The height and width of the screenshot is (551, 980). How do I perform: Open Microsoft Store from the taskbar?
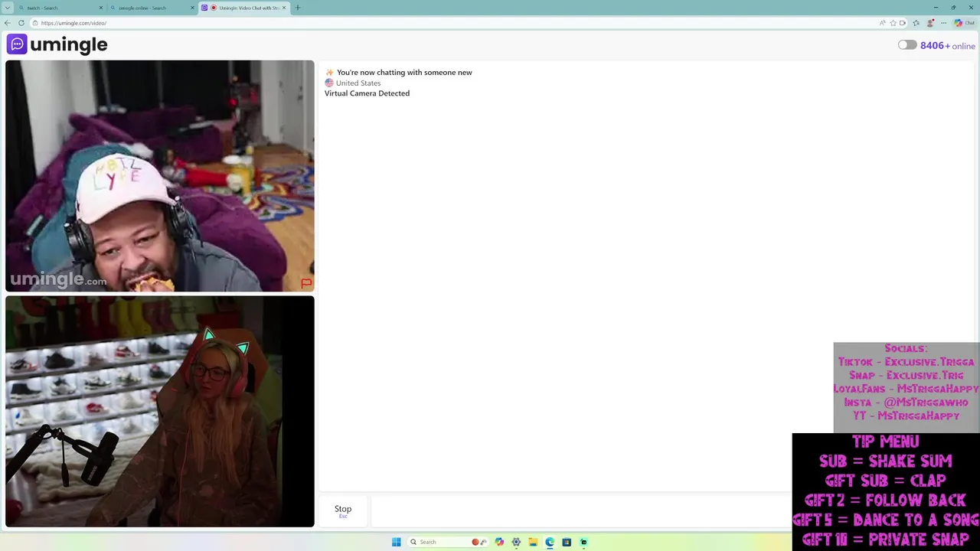567,542
